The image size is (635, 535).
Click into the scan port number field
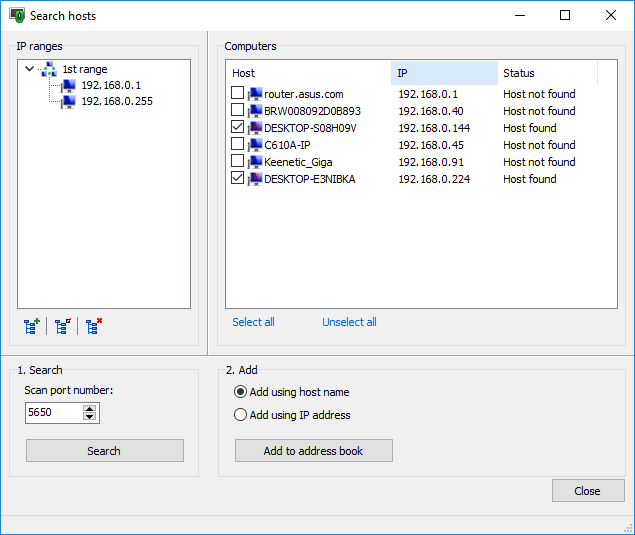pos(53,412)
